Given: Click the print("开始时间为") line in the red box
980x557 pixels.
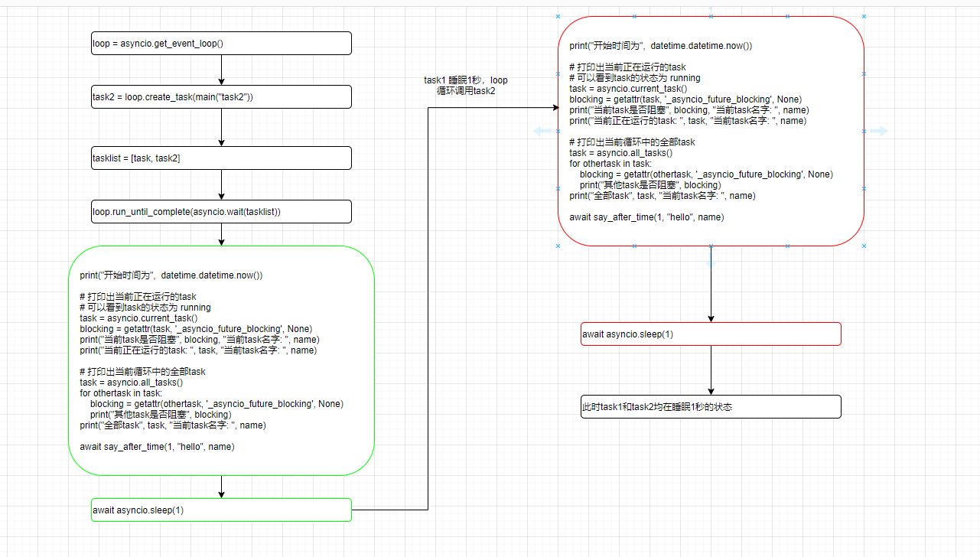Looking at the screenshot, I should click(x=660, y=45).
